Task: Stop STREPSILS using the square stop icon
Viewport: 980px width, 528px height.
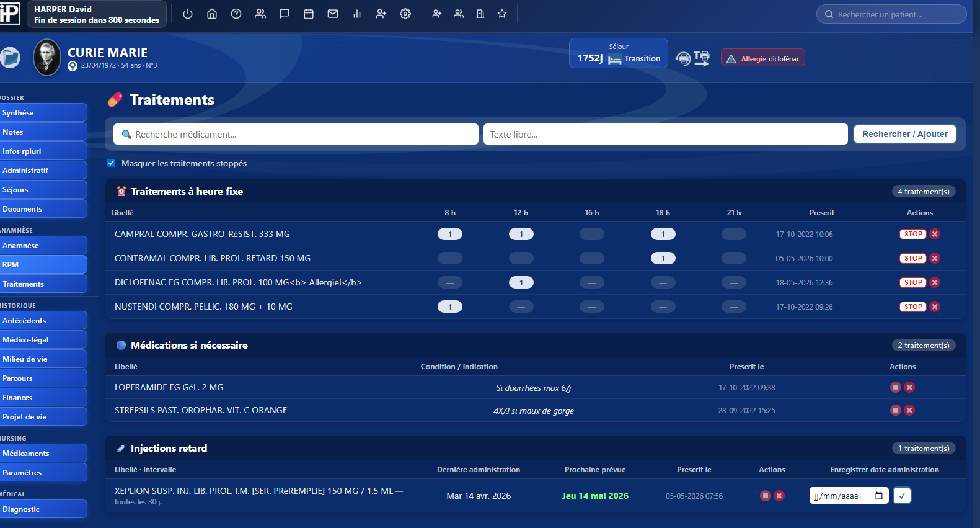Action: pos(896,410)
